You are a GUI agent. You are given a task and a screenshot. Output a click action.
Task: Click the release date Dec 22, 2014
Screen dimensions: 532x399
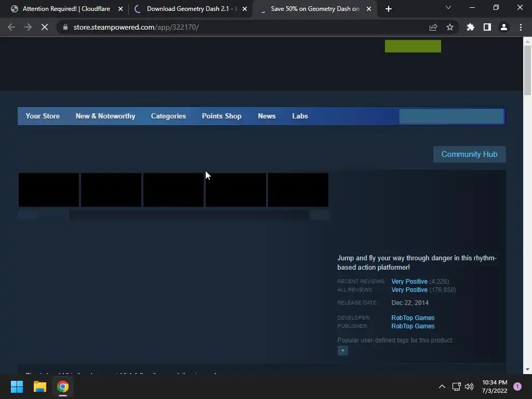410,303
